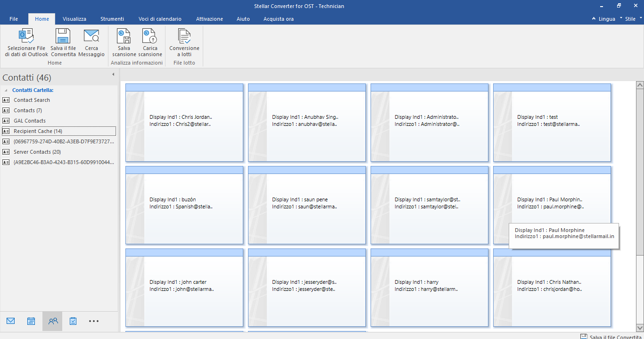This screenshot has height=339, width=644.
Task: Click Server Contacts folder icon
Action: (6, 152)
